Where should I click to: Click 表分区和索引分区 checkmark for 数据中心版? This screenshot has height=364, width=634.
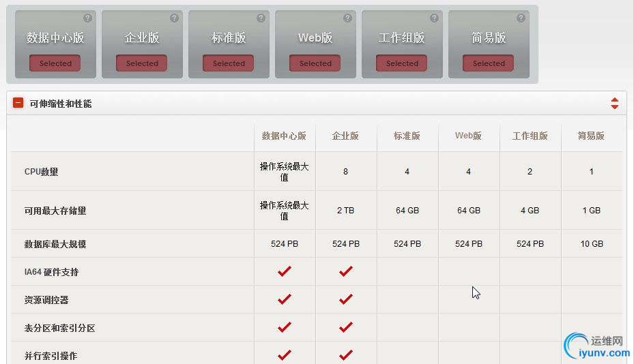point(285,327)
